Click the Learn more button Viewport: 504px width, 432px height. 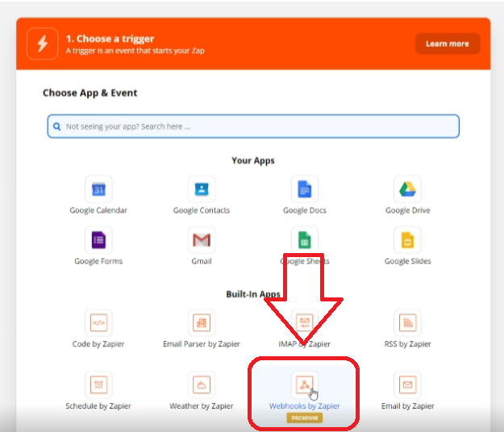pos(448,44)
